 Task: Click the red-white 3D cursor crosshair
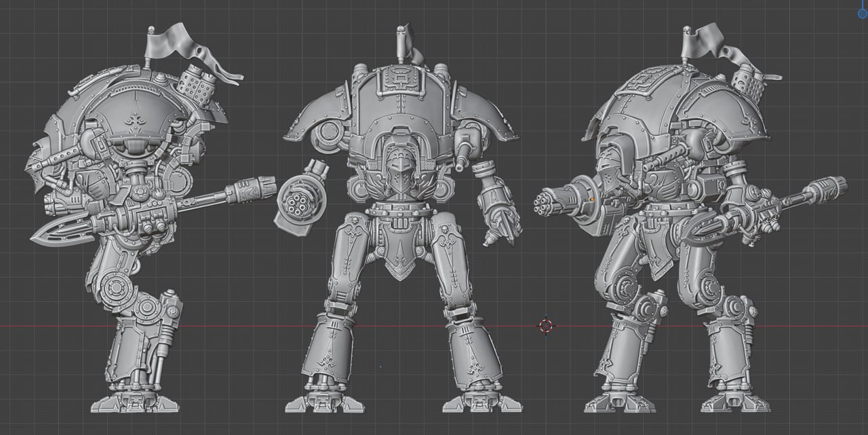tap(546, 326)
